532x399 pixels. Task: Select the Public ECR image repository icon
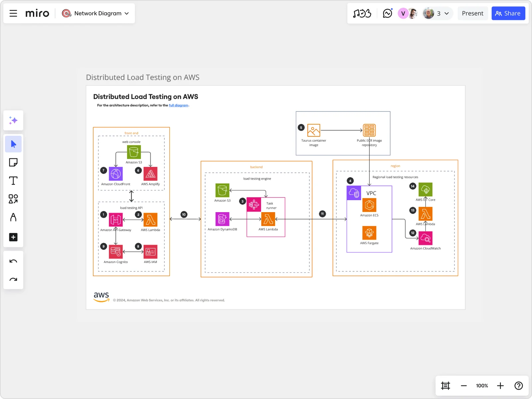tap(369, 130)
